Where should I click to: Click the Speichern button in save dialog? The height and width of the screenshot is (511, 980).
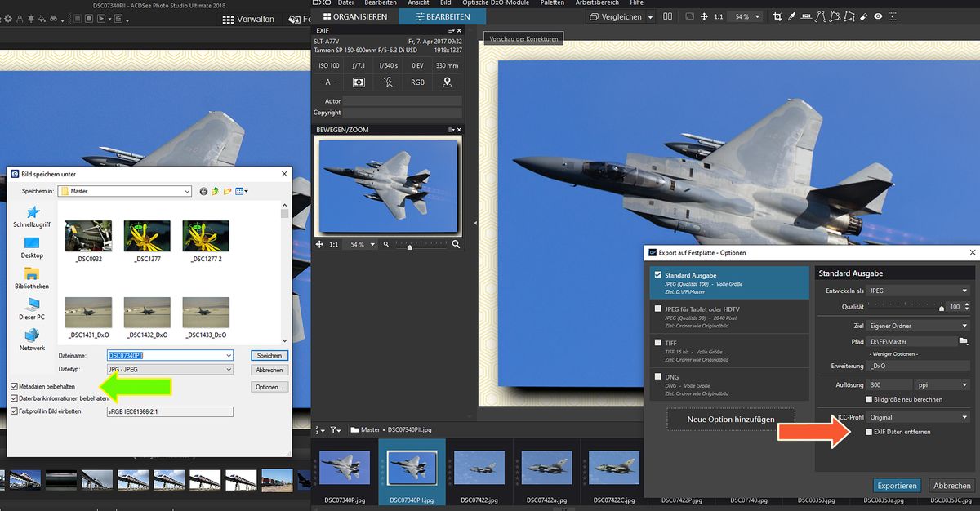point(269,356)
